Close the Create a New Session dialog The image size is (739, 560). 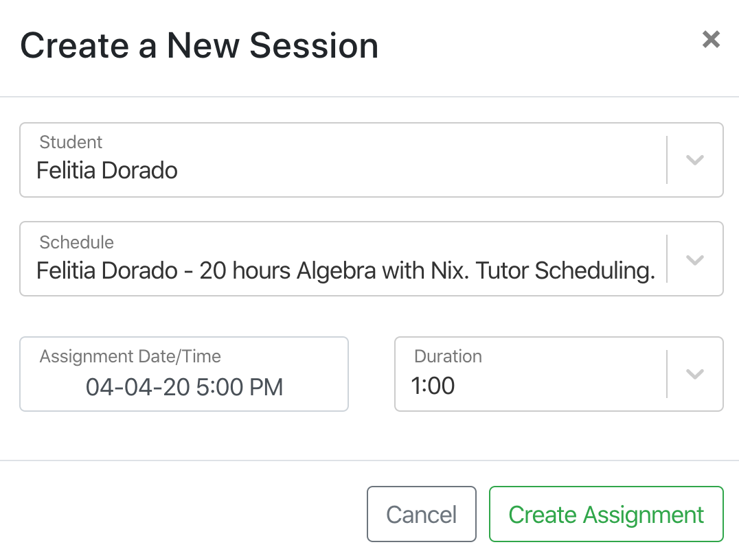tap(711, 40)
